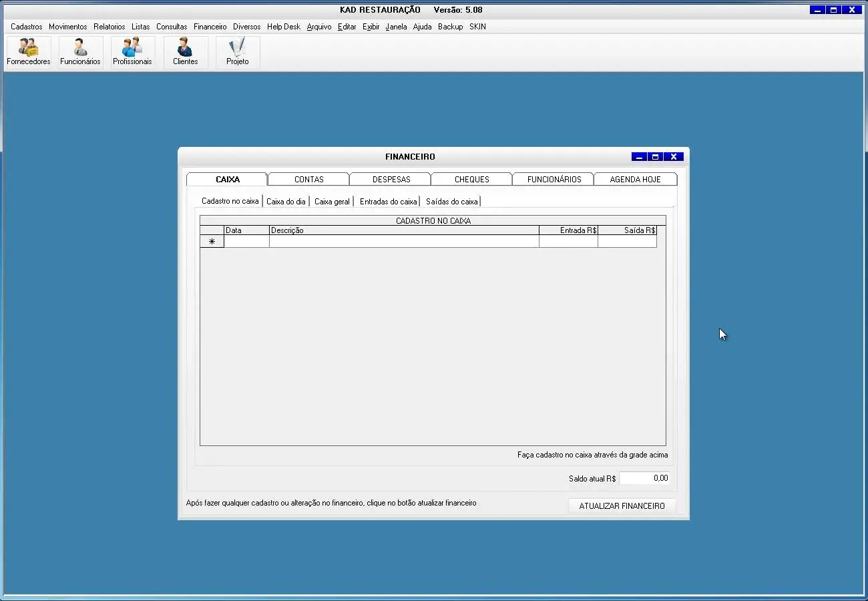Open the Caixa geral sub-tab

point(332,201)
